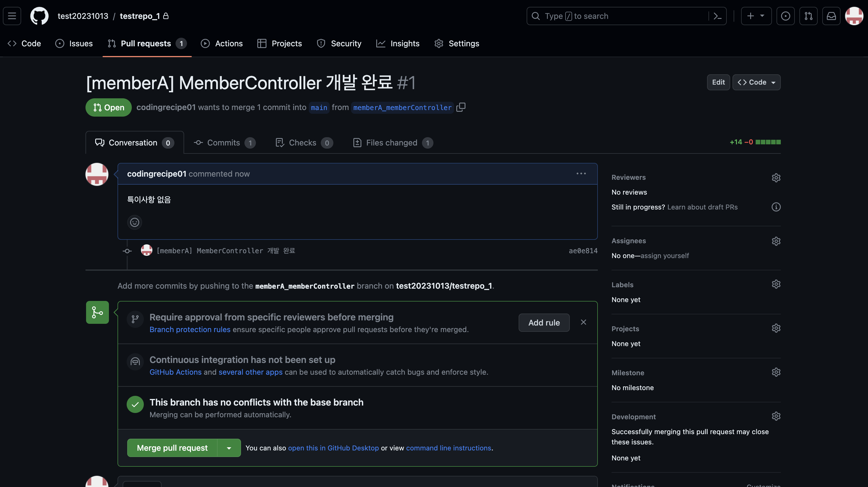The height and width of the screenshot is (487, 868).
Task: Add an emoji reaction to the comment
Action: click(x=134, y=222)
